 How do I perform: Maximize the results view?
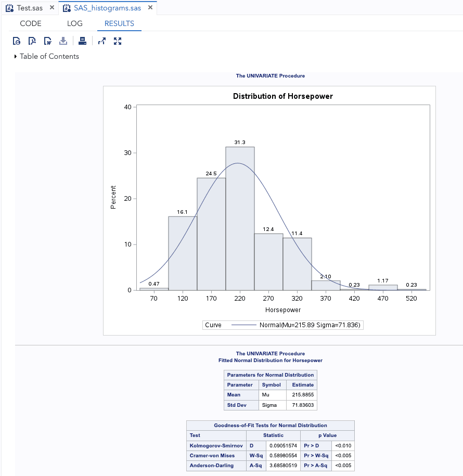[x=118, y=41]
